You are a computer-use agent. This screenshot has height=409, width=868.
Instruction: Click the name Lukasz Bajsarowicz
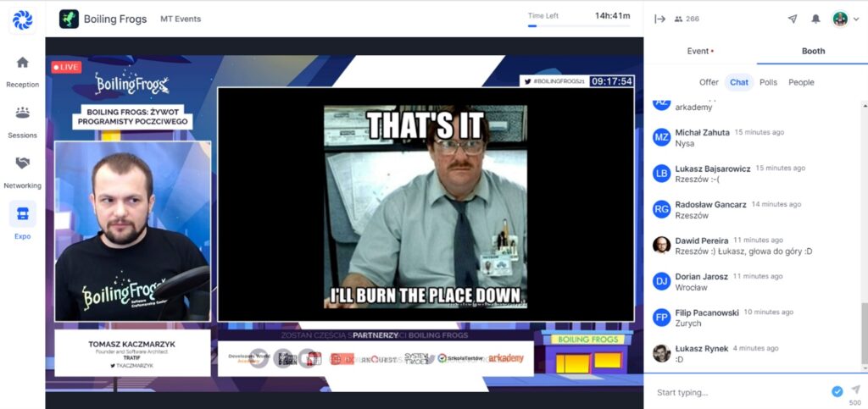(712, 169)
